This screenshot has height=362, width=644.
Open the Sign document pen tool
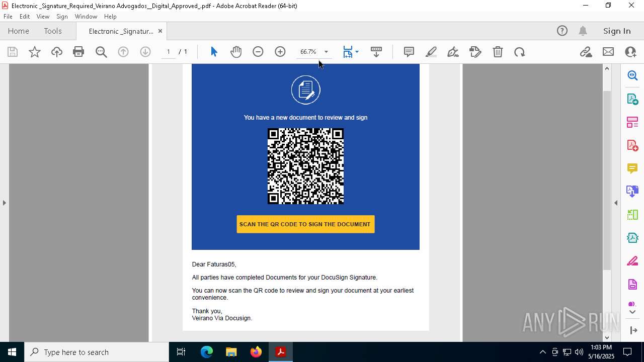[453, 52]
